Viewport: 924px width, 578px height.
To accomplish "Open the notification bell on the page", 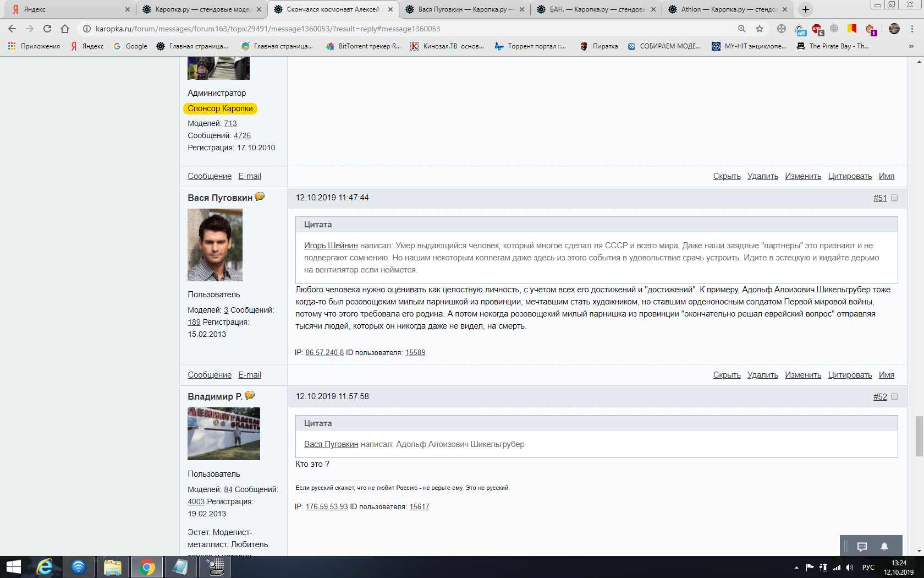I will click(884, 546).
